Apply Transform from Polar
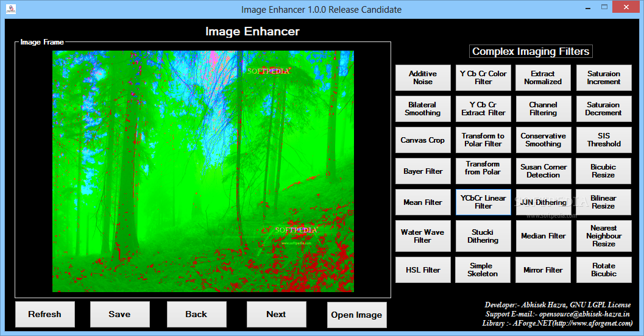This screenshot has height=336, width=644. (x=483, y=171)
